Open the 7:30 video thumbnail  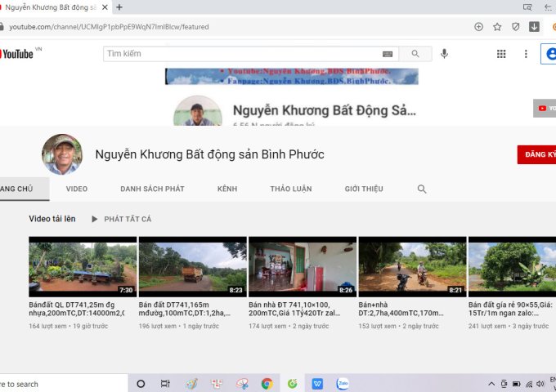[x=83, y=267]
